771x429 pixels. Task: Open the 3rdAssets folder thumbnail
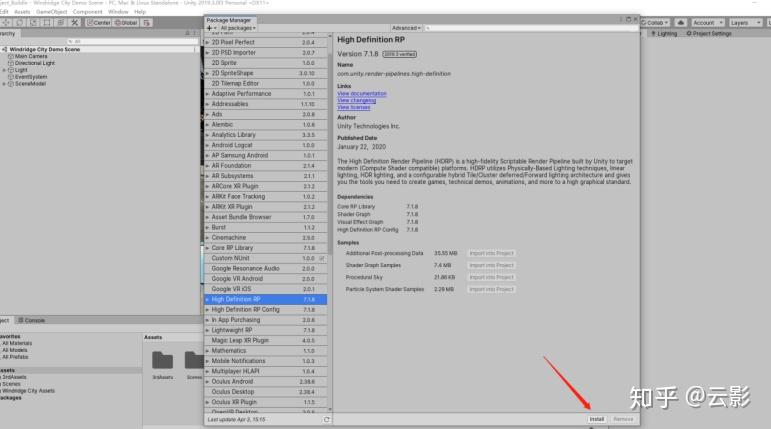162,361
